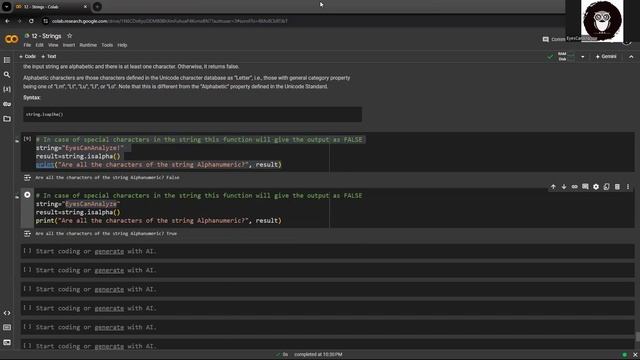
Task: Click the Syntax: heading text
Action: pyautogui.click(x=32, y=98)
